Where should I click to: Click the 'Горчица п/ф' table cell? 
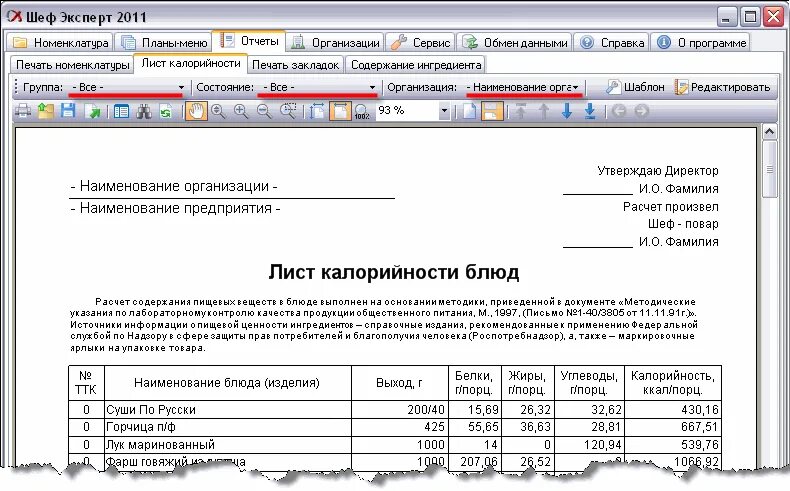pos(228,427)
